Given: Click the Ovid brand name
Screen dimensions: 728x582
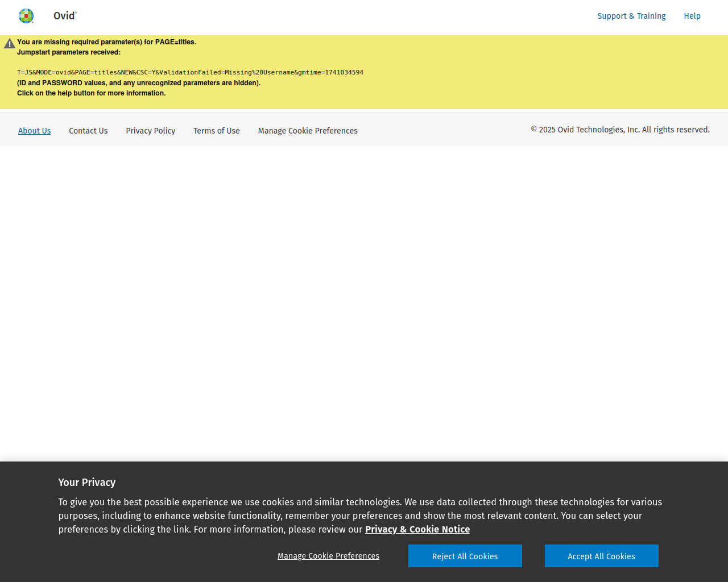Looking at the screenshot, I should click(x=65, y=16).
